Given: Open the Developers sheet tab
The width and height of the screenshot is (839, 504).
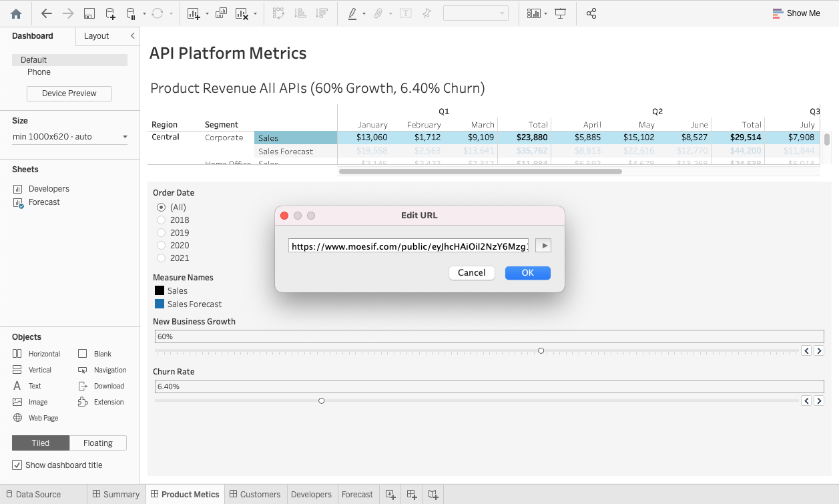Looking at the screenshot, I should point(311,495).
